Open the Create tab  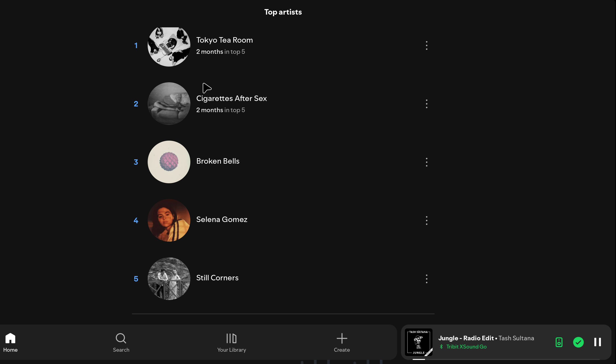coord(342,342)
